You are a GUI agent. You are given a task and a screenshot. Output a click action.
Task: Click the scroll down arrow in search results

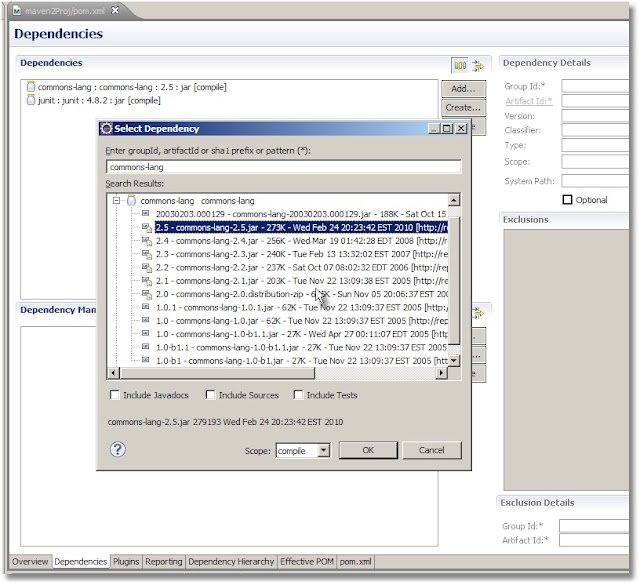coord(454,360)
